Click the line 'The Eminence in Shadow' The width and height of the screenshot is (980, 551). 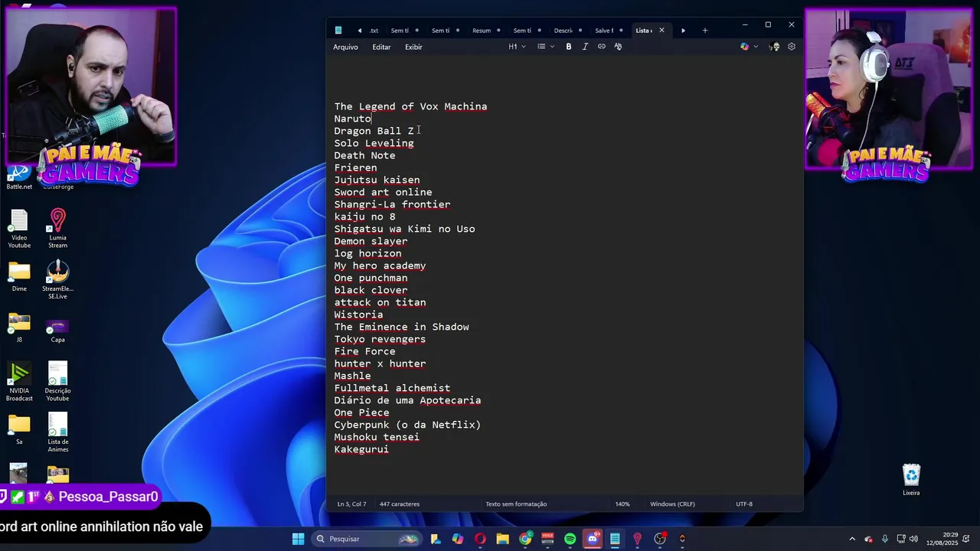click(x=401, y=327)
